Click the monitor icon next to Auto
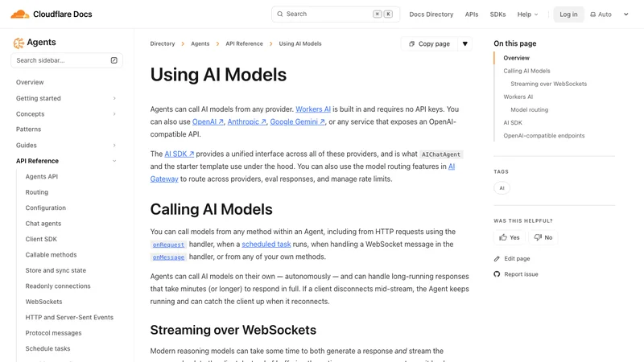This screenshot has height=362, width=644. tap(592, 14)
